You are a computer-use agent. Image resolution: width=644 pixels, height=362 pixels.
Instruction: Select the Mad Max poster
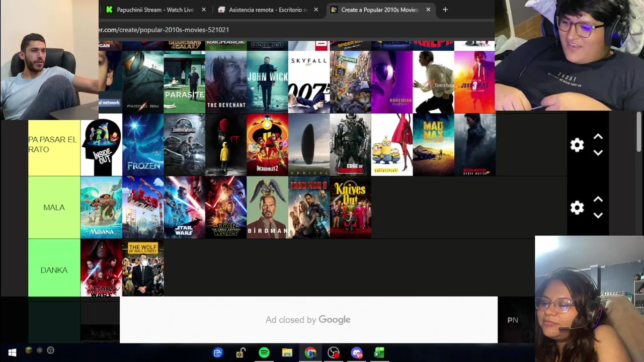pyautogui.click(x=433, y=145)
